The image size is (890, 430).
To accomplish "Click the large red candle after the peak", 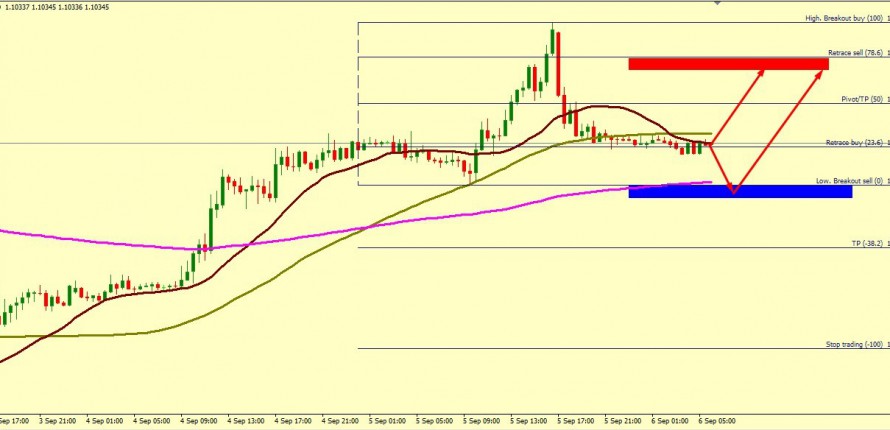I will (559, 65).
